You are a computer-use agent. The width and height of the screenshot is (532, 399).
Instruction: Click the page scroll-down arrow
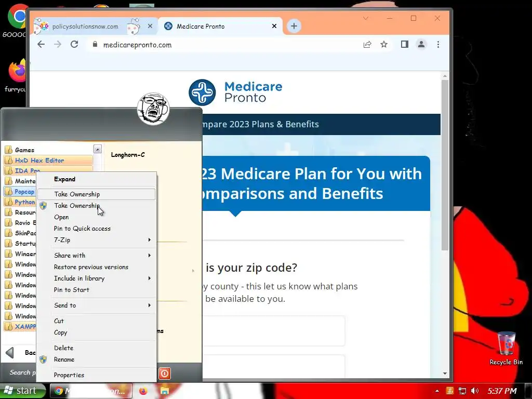[445, 374]
